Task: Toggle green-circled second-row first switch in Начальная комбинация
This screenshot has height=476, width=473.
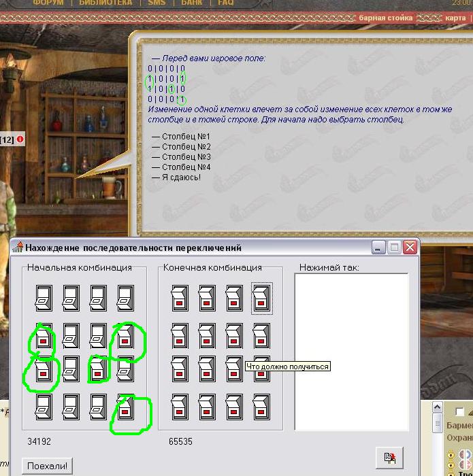Action: point(43,336)
